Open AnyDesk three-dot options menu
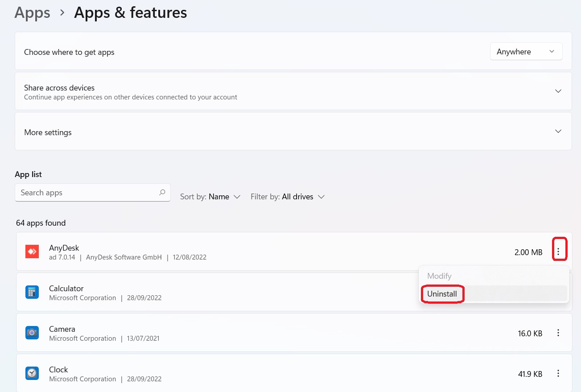Viewport: 581px width, 392px height. tap(558, 252)
